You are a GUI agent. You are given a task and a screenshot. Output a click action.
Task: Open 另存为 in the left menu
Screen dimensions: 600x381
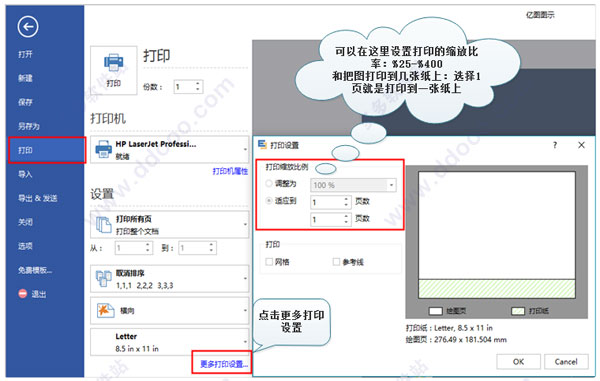tap(29, 126)
